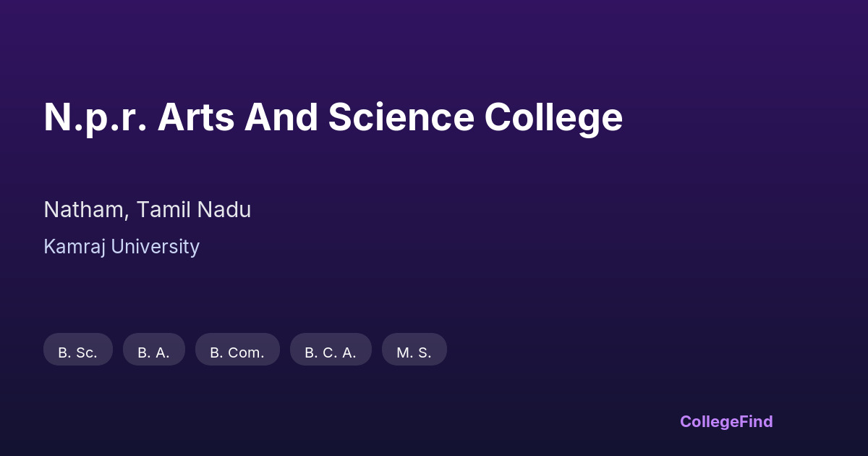Click the word "Science" in the heading

401,117
